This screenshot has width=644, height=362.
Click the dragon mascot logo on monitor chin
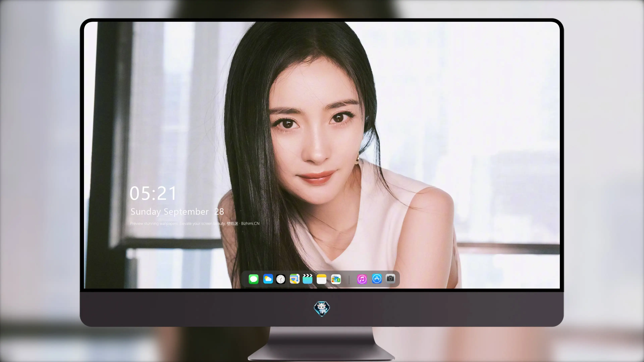322,309
